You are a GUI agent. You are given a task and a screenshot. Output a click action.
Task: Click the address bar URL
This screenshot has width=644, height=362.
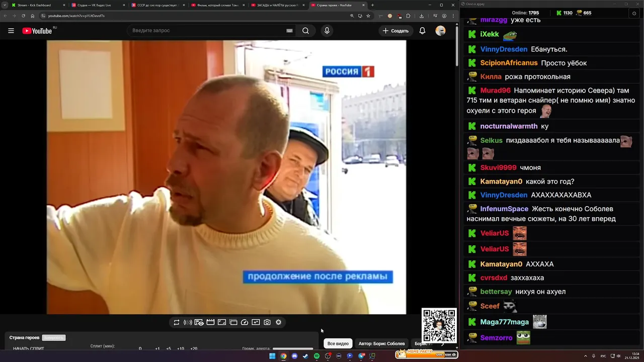[76, 16]
